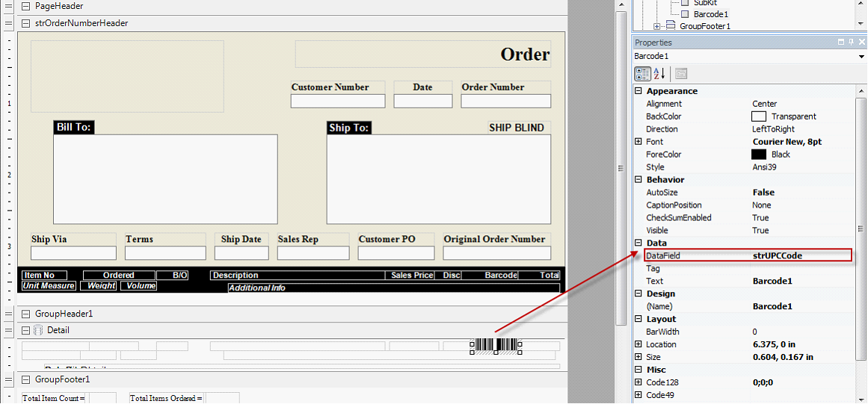
Task: Click the GroupFooter1 section grip handle
Action: tap(7, 379)
